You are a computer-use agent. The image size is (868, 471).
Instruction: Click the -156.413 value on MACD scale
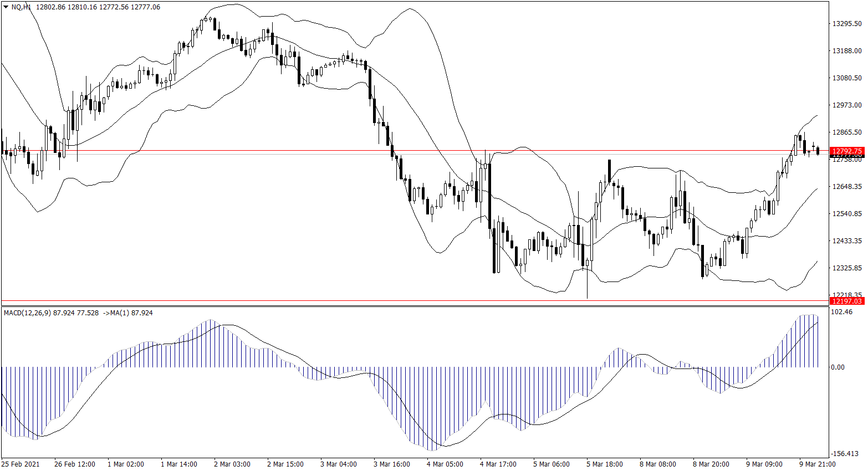(844, 454)
